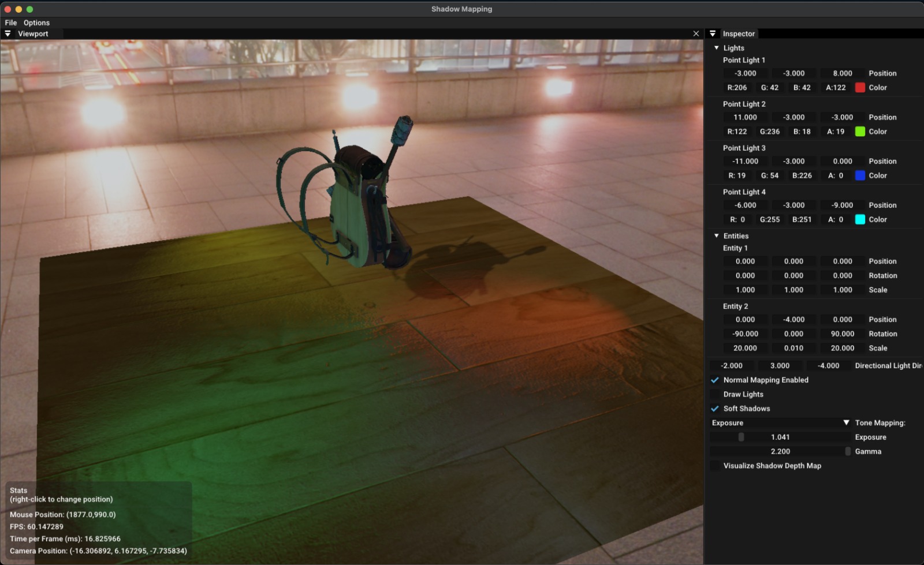Open Point Light 3 blue color swatch
The image size is (924, 565).
point(860,175)
